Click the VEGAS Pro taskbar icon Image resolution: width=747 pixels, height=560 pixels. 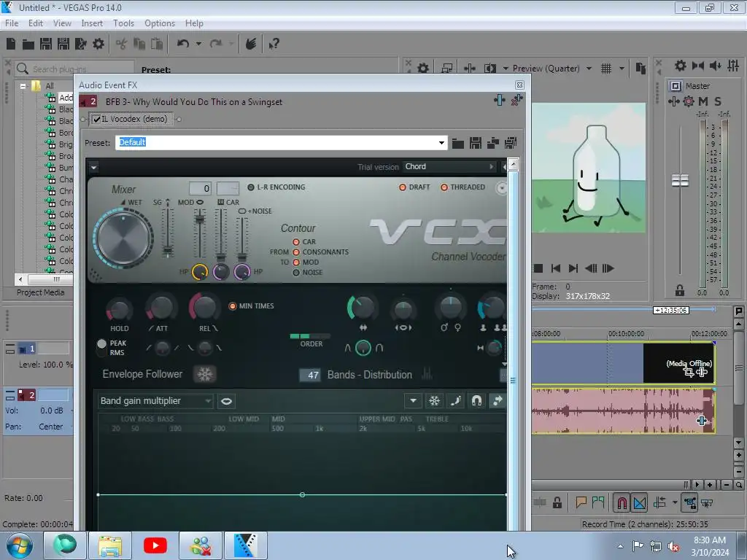click(x=246, y=545)
